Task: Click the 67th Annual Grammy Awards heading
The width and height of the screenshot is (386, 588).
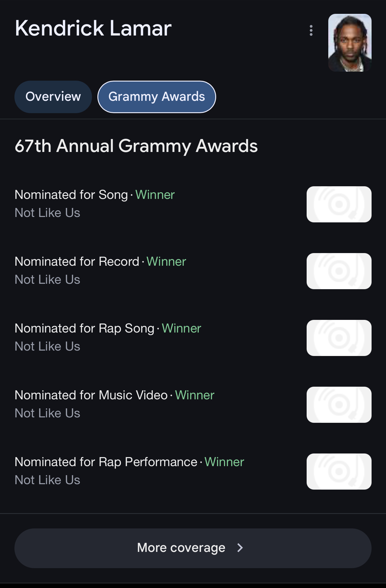Action: 136,146
